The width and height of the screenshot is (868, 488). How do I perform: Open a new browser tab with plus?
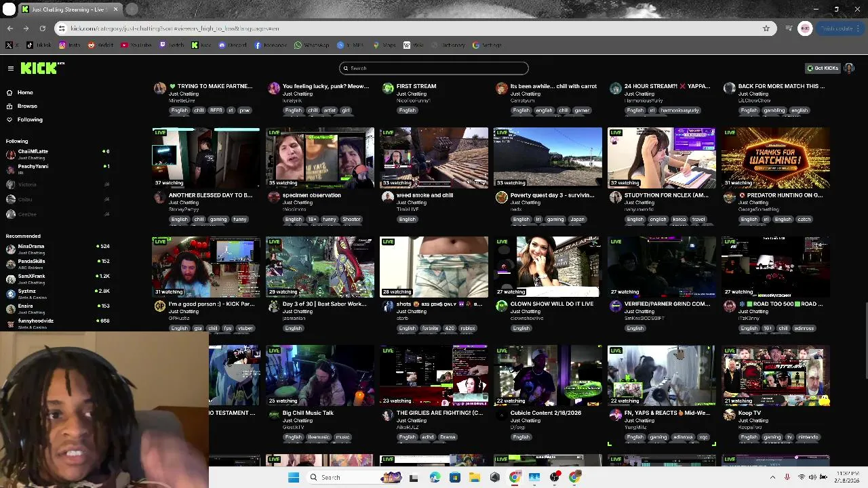pos(132,9)
